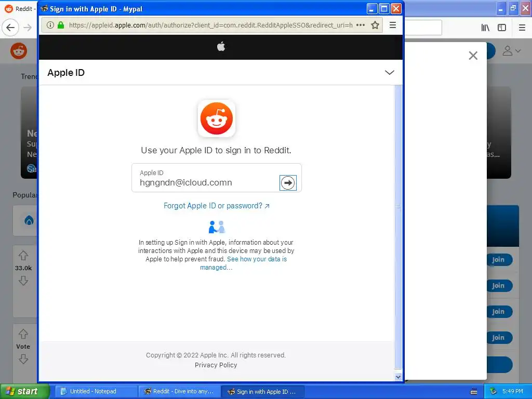Expand the Apple ID chevron menu
Image resolution: width=532 pixels, height=399 pixels.
coord(390,72)
